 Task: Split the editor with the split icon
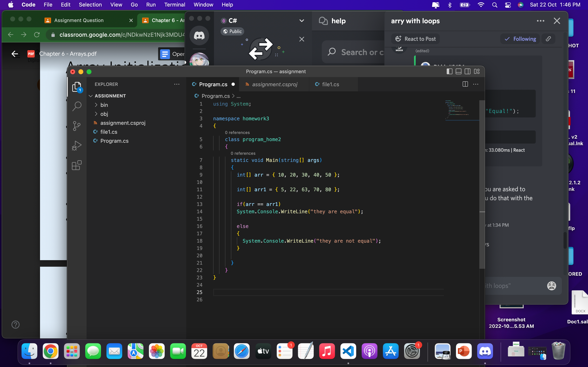[x=465, y=84]
